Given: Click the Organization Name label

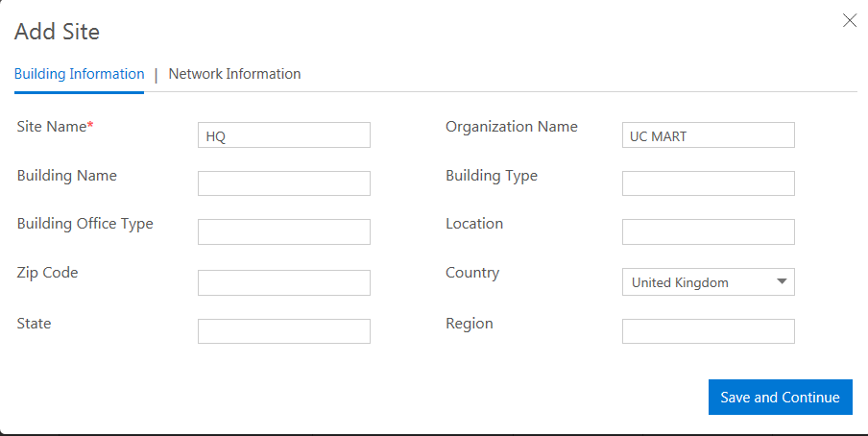Looking at the screenshot, I should pyautogui.click(x=511, y=127).
